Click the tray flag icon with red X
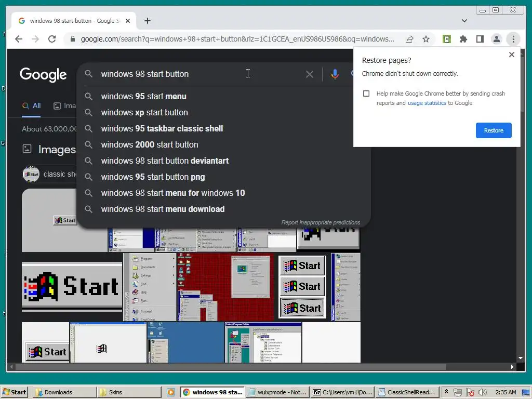Image resolution: width=532 pixels, height=399 pixels. point(470,392)
